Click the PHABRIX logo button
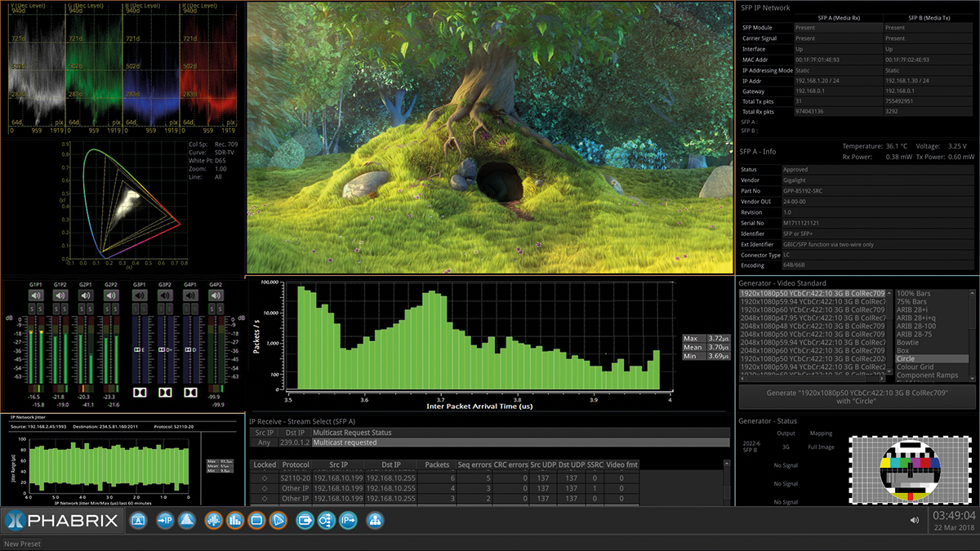The height and width of the screenshot is (551, 980). click(x=63, y=520)
